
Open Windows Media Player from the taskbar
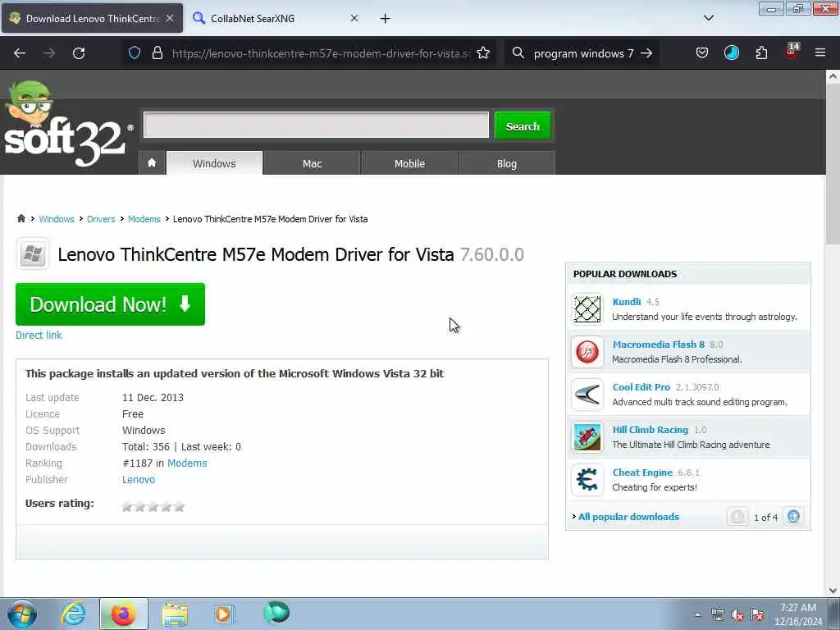coord(224,614)
